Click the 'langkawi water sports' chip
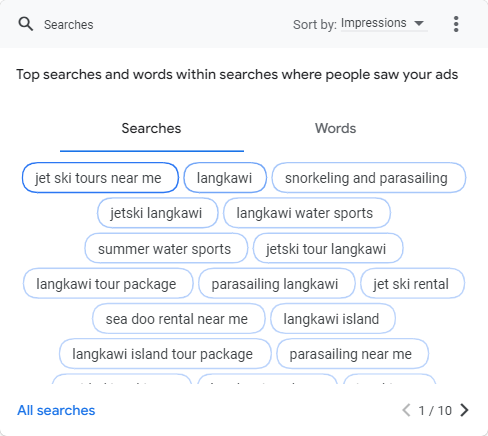 pyautogui.click(x=307, y=213)
